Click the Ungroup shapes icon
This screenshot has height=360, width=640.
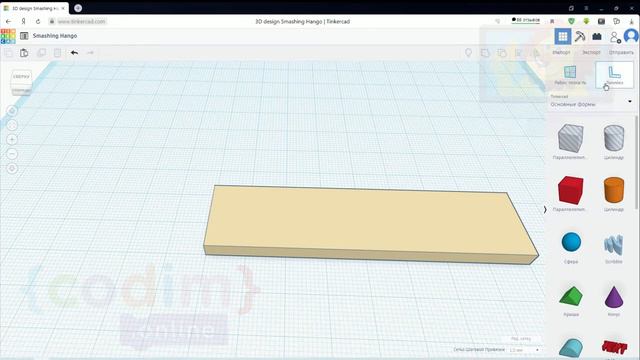tap(502, 53)
